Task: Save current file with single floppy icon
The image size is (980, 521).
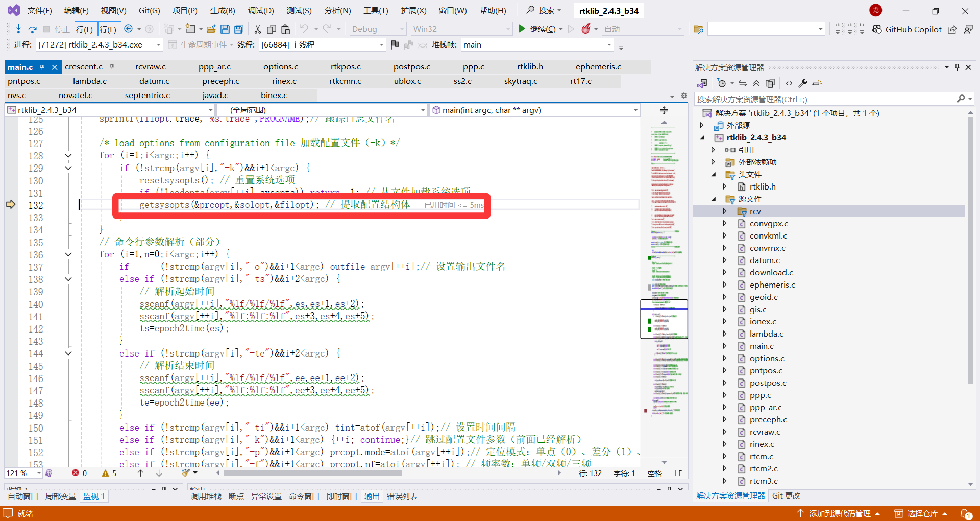Action: (x=225, y=29)
